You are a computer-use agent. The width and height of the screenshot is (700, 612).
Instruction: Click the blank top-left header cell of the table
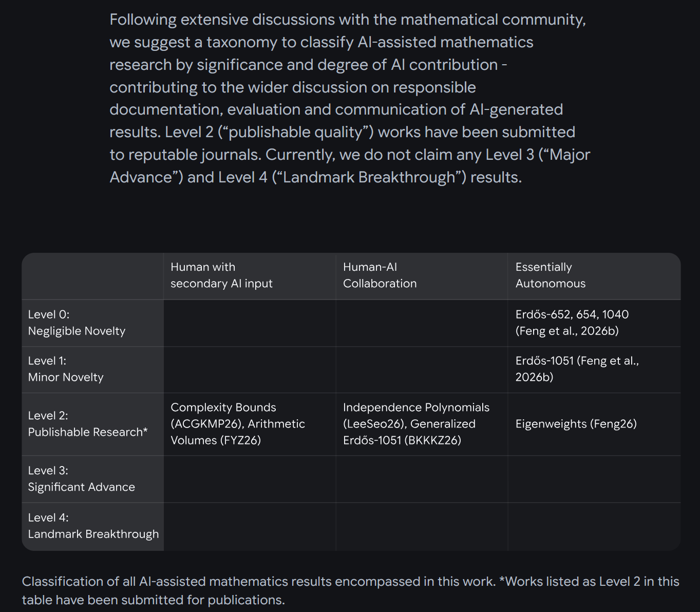92,276
